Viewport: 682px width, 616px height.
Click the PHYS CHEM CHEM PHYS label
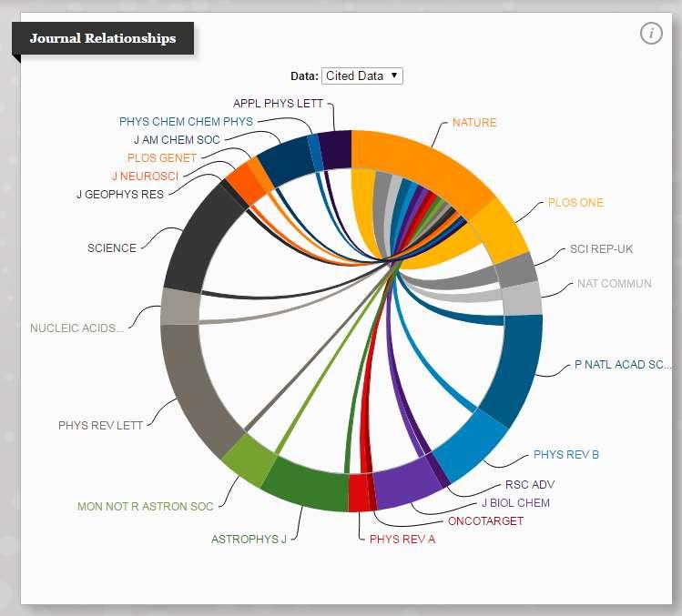(186, 122)
